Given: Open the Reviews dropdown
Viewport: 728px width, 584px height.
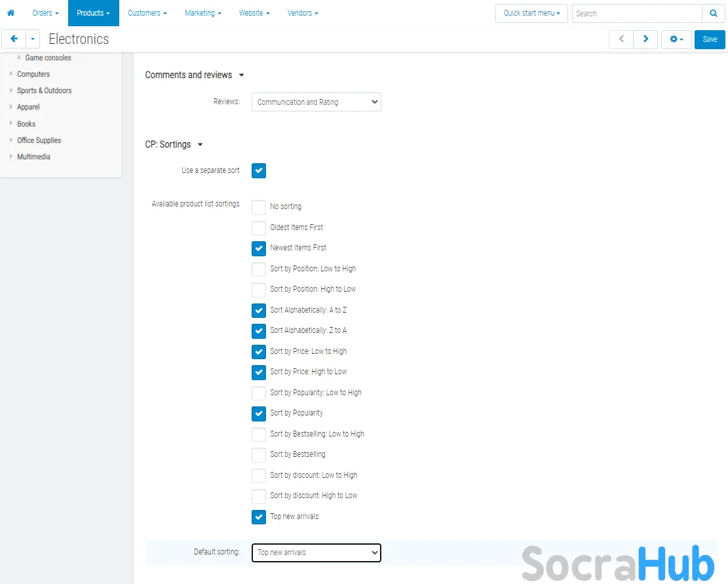Looking at the screenshot, I should [x=316, y=102].
